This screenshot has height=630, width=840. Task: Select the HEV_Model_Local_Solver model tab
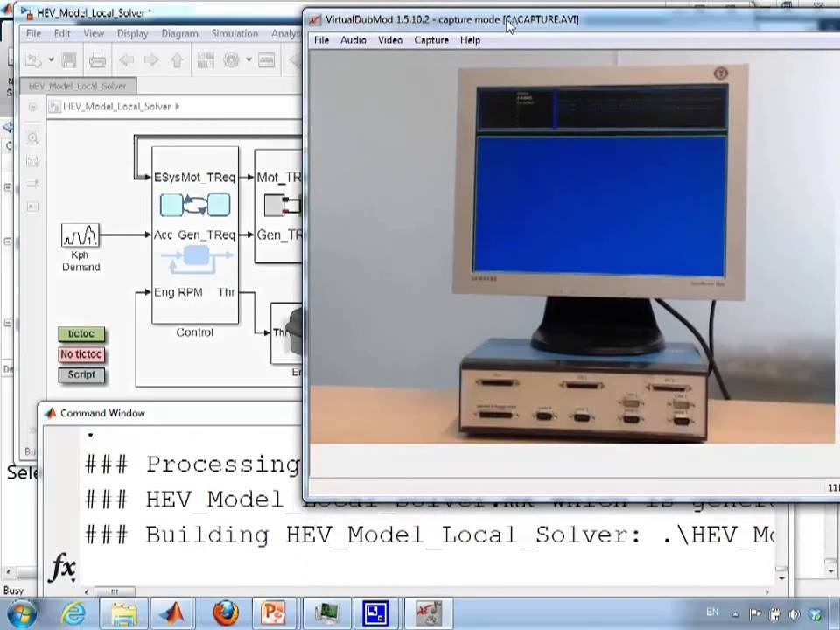pyautogui.click(x=78, y=86)
